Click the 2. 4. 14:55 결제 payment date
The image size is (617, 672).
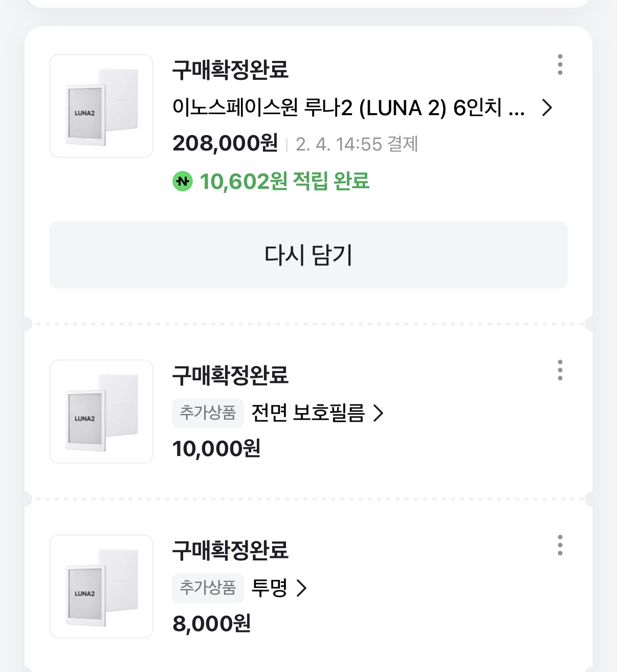357,144
